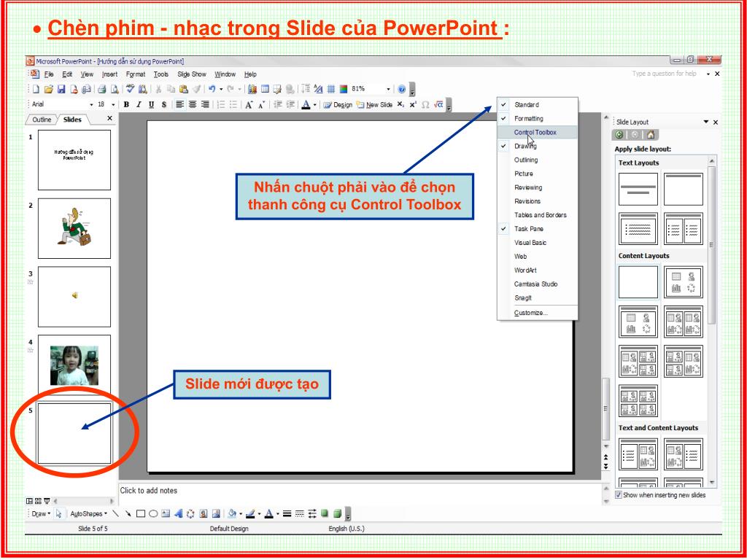Open the Arial font name dropdown
The width and height of the screenshot is (747, 560).
[x=91, y=105]
